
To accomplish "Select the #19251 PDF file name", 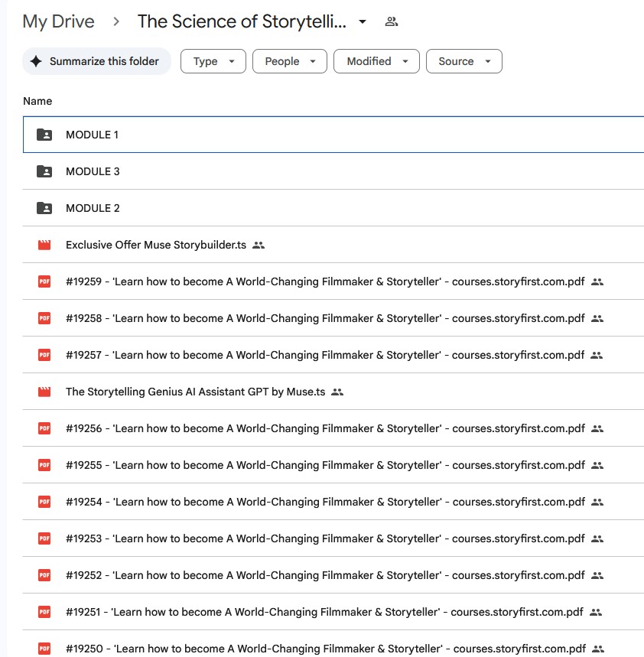I will point(324,612).
